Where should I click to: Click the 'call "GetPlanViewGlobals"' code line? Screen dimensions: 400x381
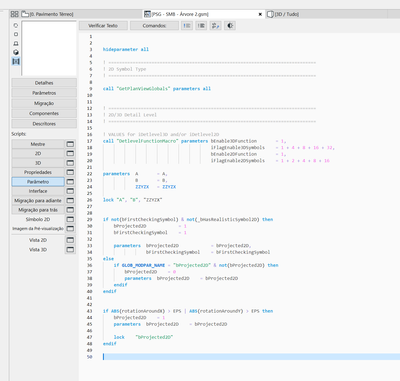[x=157, y=89]
